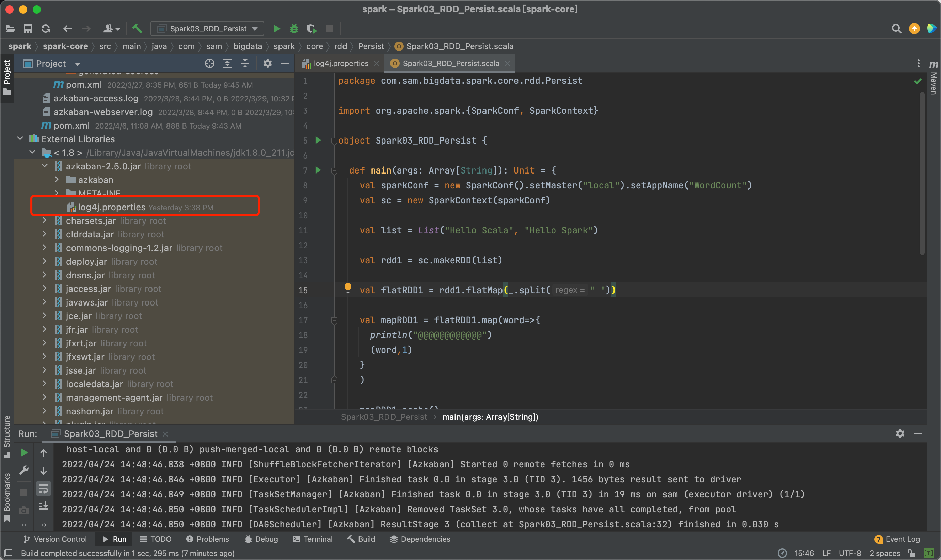The image size is (941, 560).
Task: Click the Open folder icon in main toolbar
Action: (11, 29)
